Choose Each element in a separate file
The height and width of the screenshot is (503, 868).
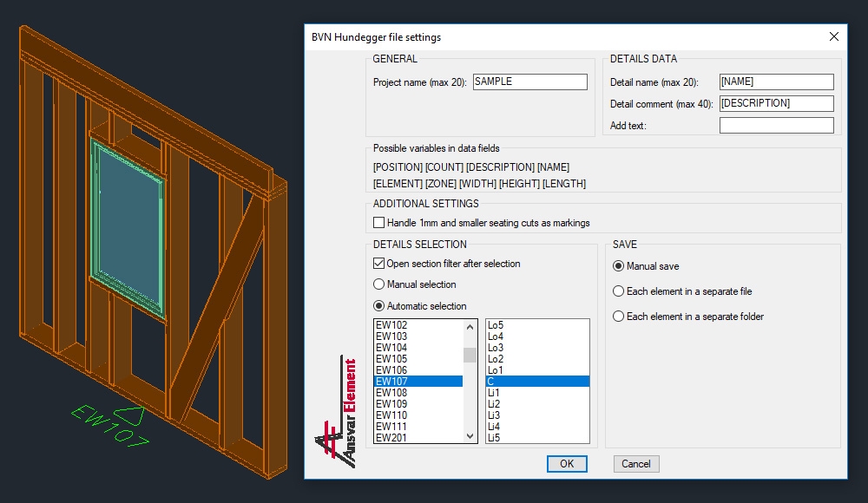pos(618,291)
